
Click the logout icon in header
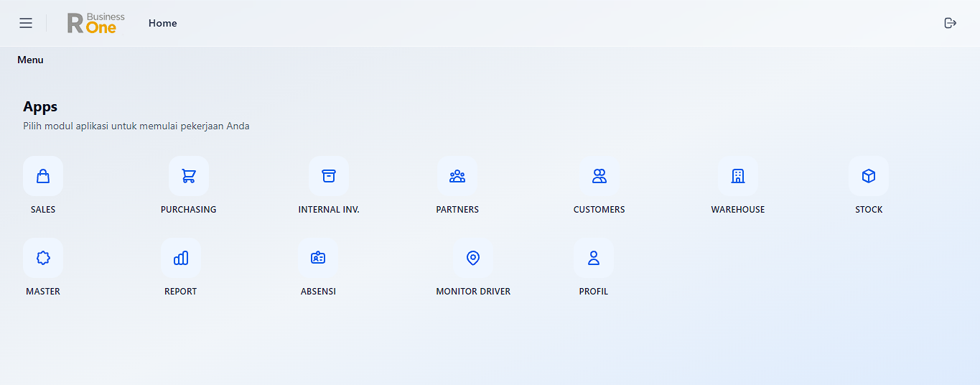click(951, 23)
